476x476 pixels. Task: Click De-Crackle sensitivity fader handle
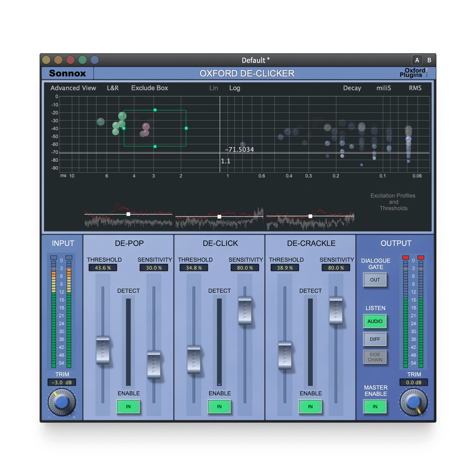pos(335,310)
